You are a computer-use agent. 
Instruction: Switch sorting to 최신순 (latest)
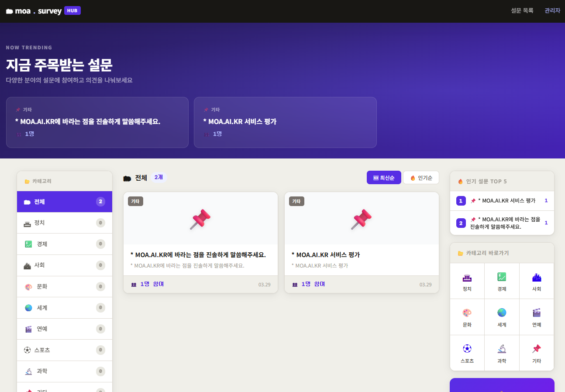click(384, 178)
